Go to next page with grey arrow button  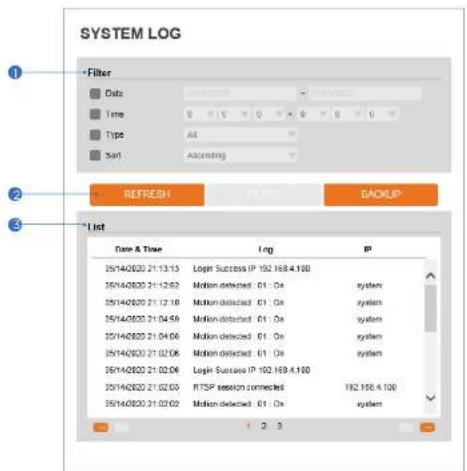407,427
